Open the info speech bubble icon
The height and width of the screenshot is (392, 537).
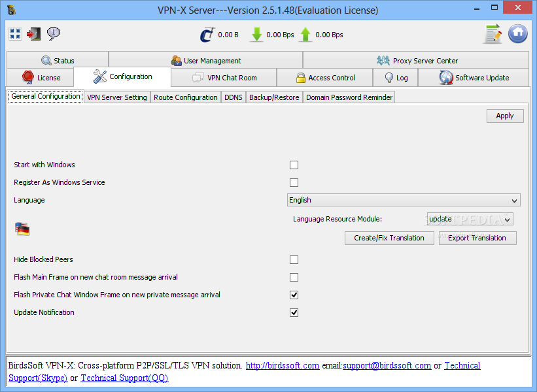pyautogui.click(x=54, y=34)
